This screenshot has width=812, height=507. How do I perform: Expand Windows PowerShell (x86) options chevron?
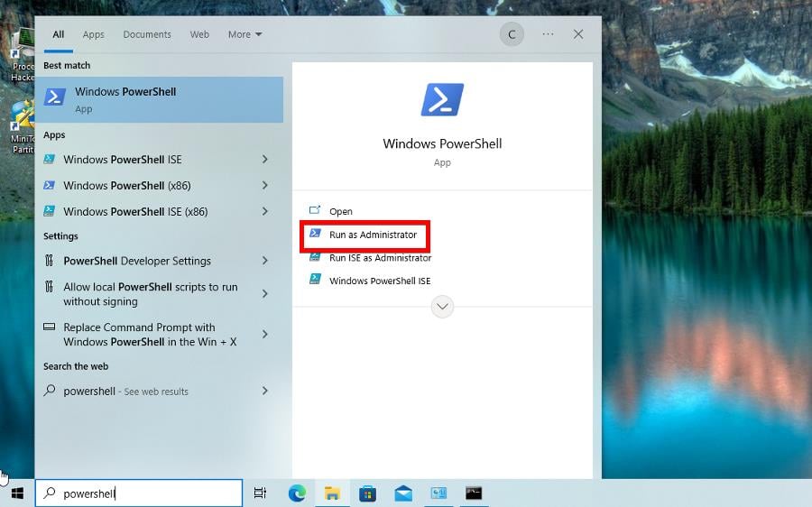[x=265, y=185]
